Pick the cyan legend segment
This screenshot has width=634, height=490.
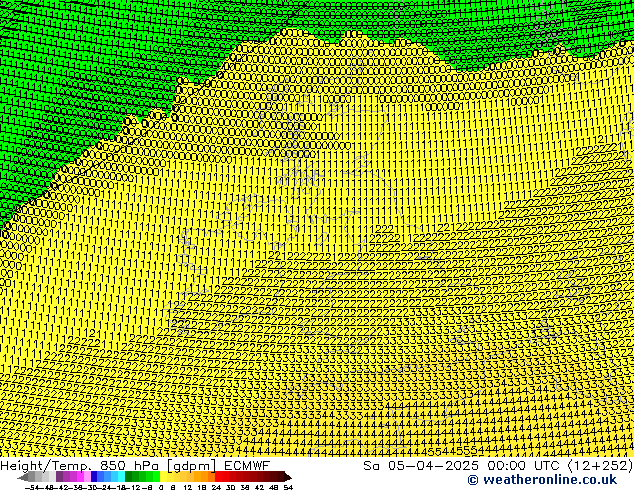pos(121,476)
